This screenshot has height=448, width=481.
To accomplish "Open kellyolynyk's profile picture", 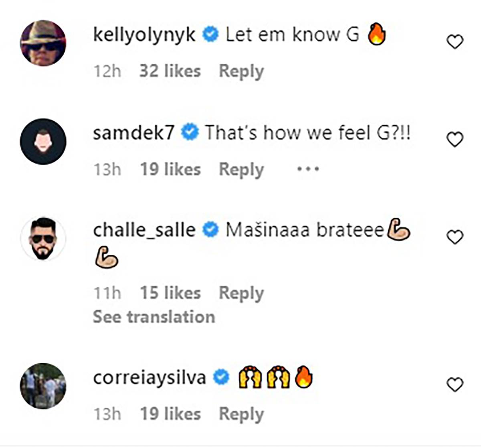I will pos(43,43).
